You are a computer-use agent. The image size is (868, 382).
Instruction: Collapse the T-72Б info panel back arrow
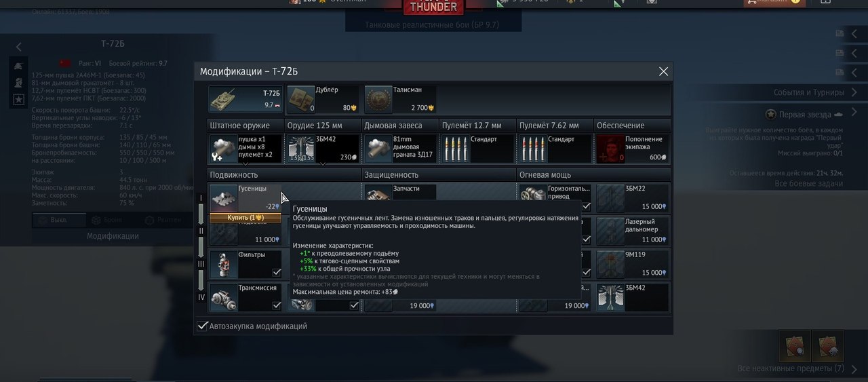[19, 47]
